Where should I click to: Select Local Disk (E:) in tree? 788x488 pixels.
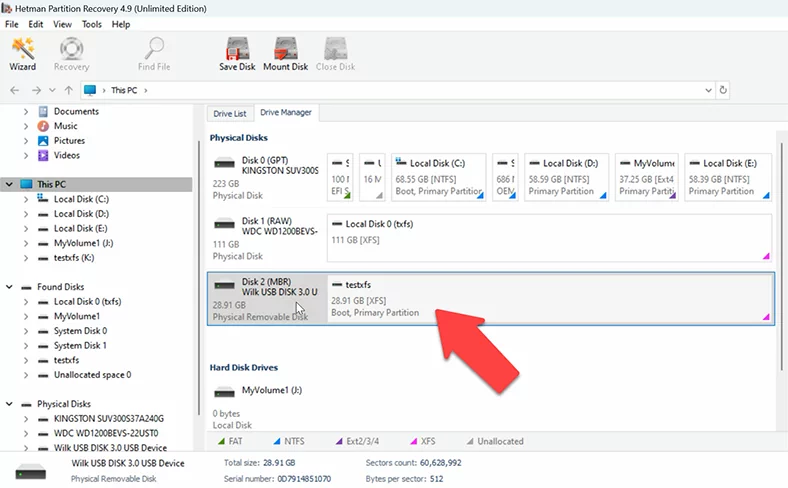pos(80,229)
